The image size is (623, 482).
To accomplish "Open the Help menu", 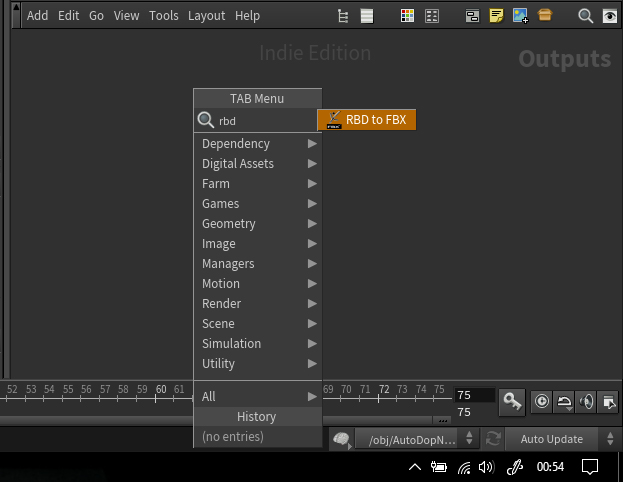I will click(x=247, y=15).
